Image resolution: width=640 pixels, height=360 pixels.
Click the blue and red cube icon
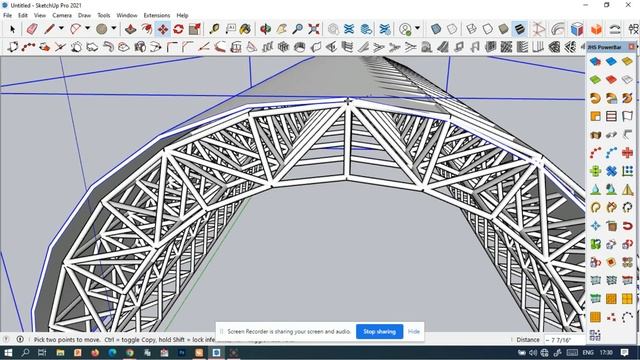click(x=577, y=29)
